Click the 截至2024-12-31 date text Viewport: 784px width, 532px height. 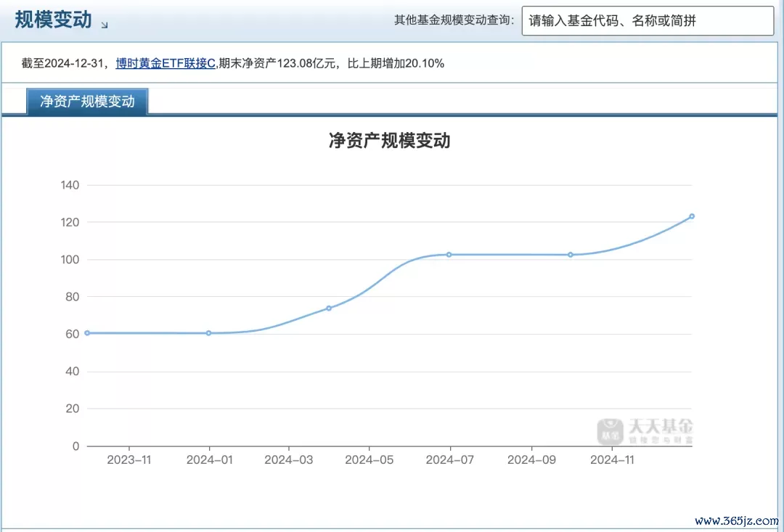click(62, 63)
